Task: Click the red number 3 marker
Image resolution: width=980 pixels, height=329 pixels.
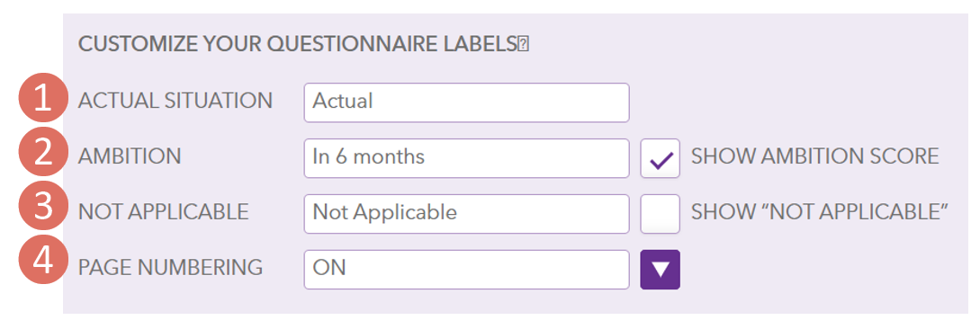Action: coord(43,207)
